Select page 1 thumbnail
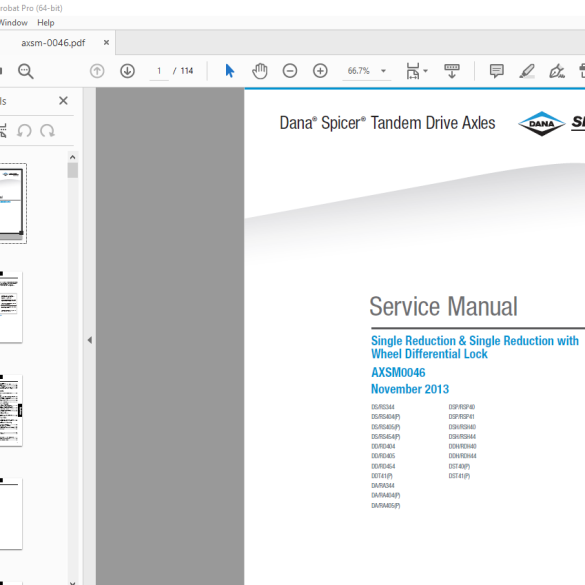The image size is (585, 585). point(12,203)
